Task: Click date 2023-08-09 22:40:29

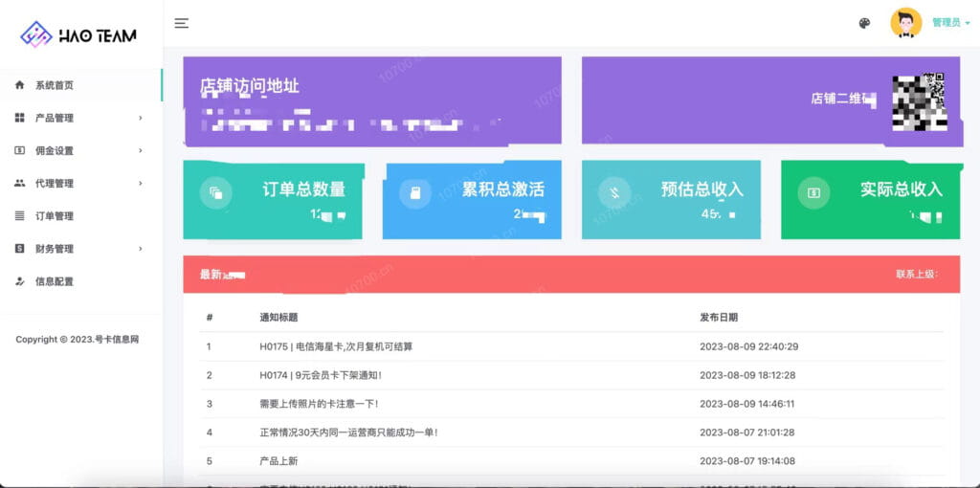Action: [x=748, y=346]
